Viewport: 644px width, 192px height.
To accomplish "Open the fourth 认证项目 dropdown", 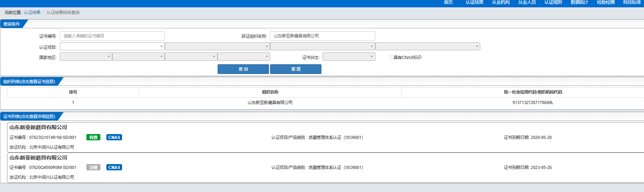I will (428, 46).
